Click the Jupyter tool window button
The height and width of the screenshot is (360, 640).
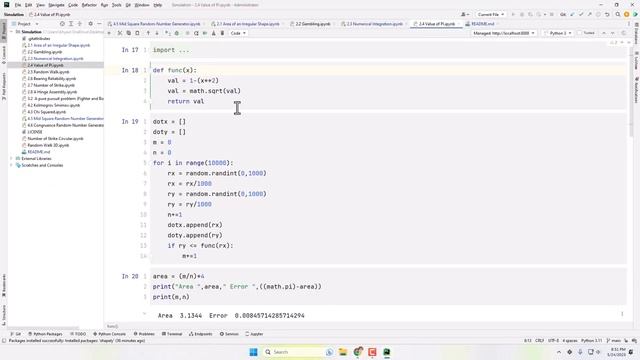point(254,334)
